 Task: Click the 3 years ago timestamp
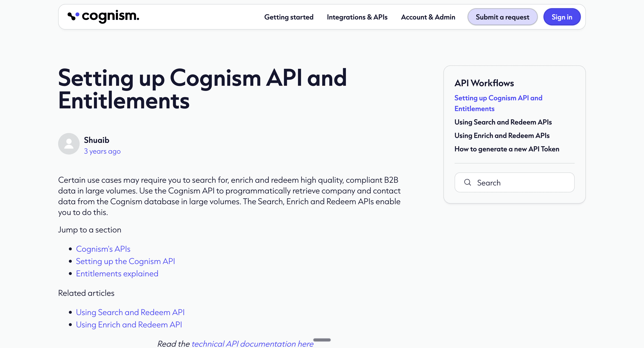point(102,151)
